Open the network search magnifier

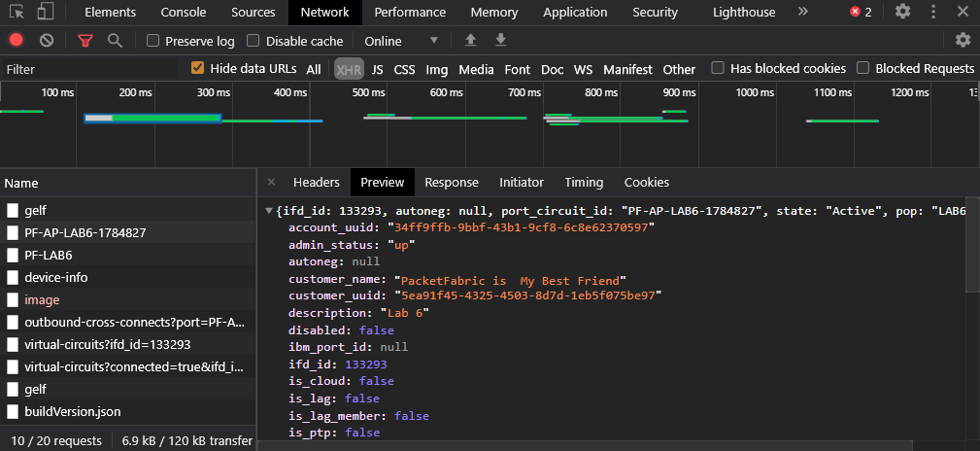coord(115,41)
